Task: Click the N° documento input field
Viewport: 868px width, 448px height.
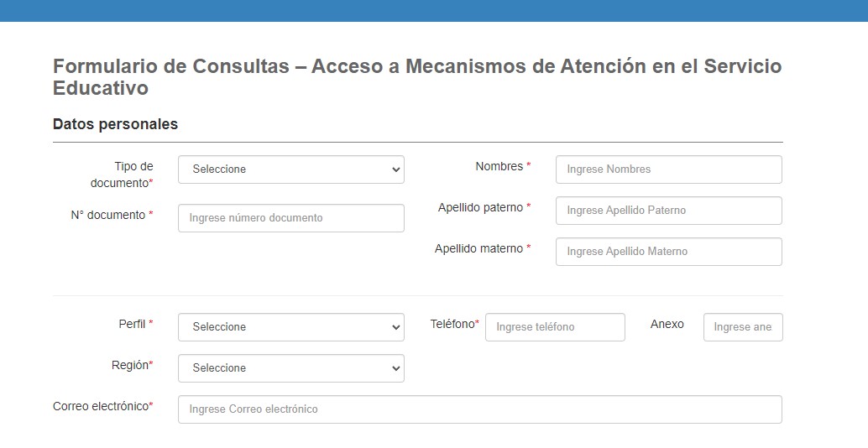Action: click(x=290, y=218)
